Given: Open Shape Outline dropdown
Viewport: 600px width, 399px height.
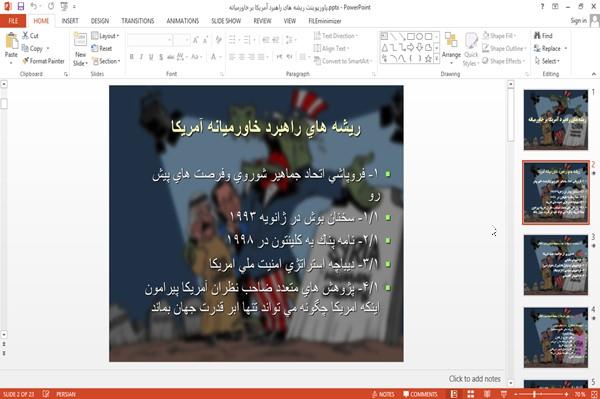Looking at the screenshot, I should (504, 48).
